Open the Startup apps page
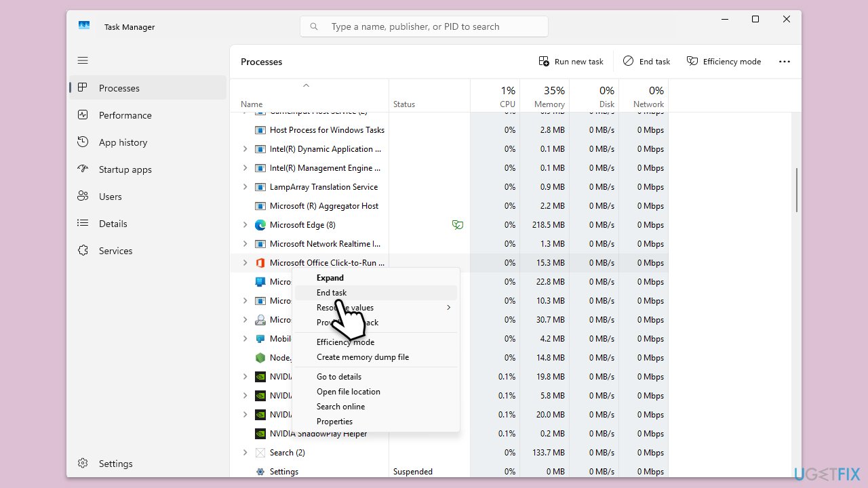Screen dimensions: 868x488 click(125, 169)
